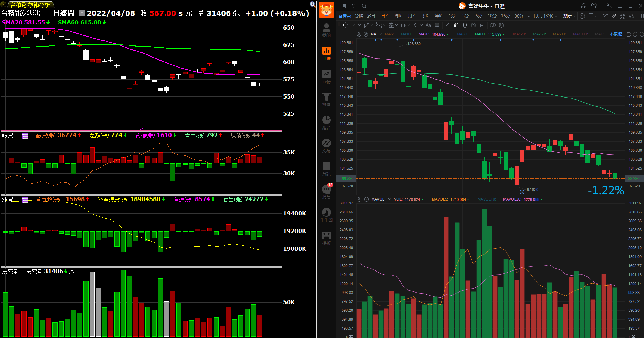Zoom out chart with minus button
The height and width of the screenshot is (338, 644).
tap(635, 34)
